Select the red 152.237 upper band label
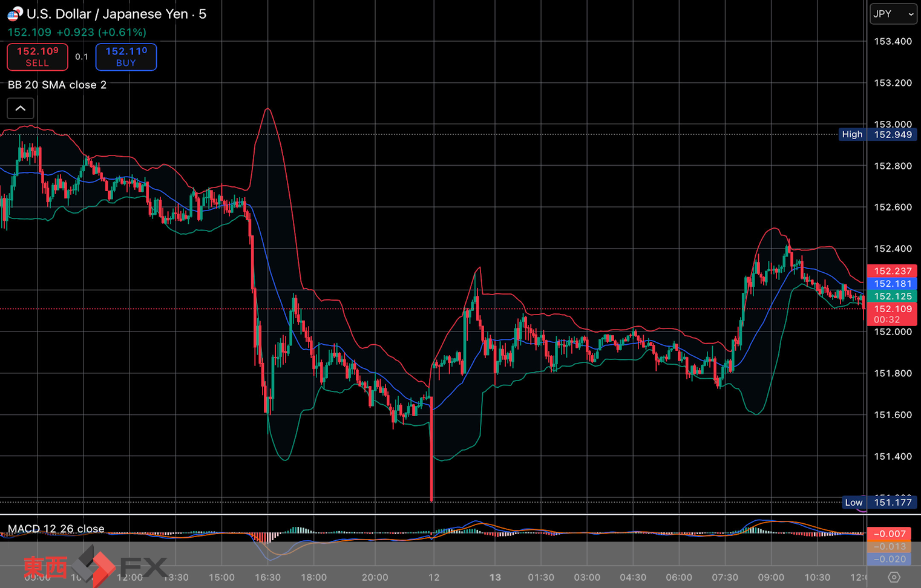 point(892,271)
